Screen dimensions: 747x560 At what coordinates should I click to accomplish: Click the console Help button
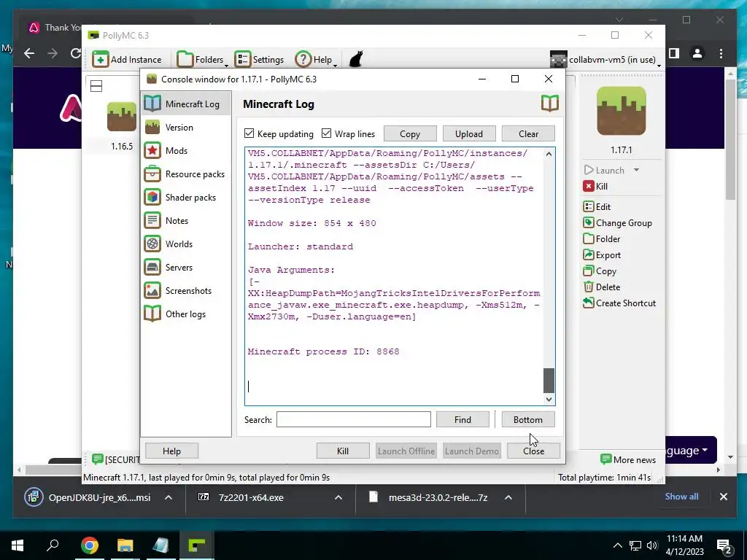171,451
